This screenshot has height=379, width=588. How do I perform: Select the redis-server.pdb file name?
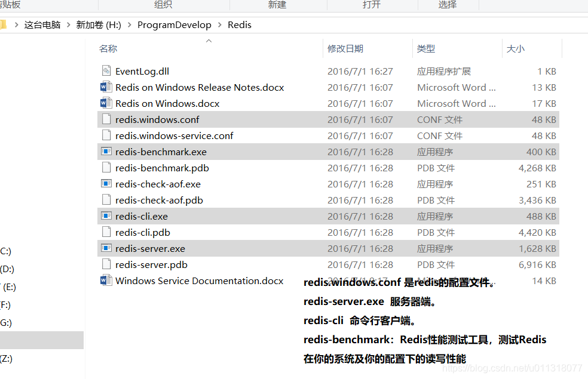point(151,264)
